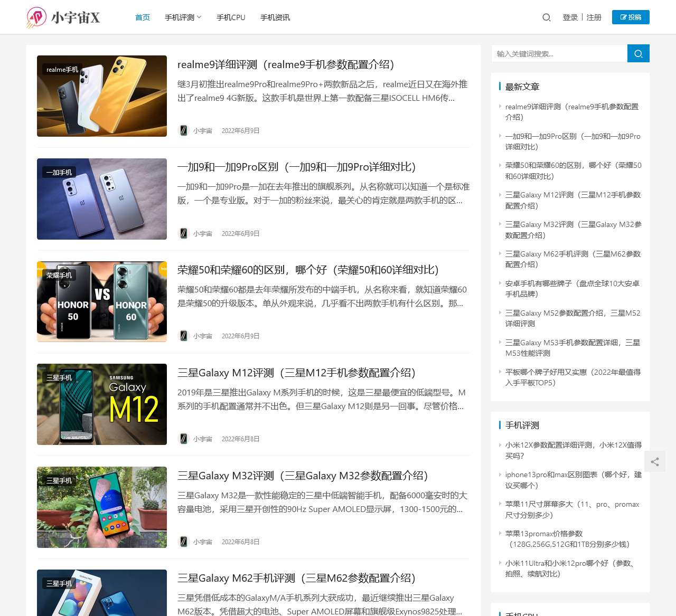The image size is (676, 616).
Task: Open sidebar link 三星Galaxy M52参数配置介绍
Action: pyautogui.click(x=573, y=318)
